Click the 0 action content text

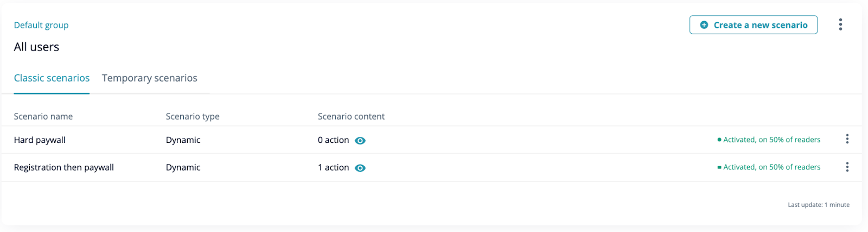click(333, 140)
